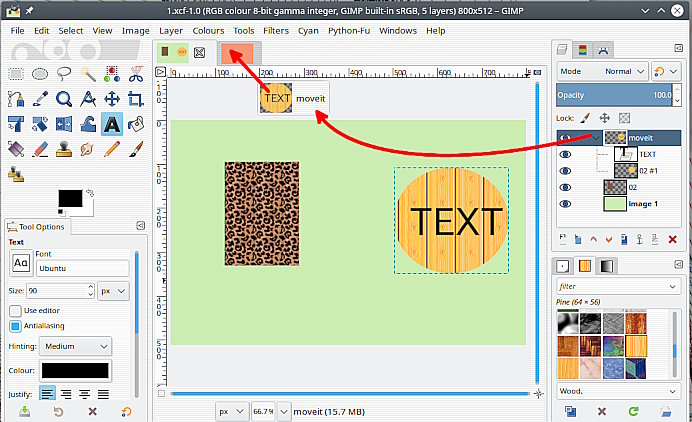
Task: Hide the image 1 layer
Action: [566, 204]
